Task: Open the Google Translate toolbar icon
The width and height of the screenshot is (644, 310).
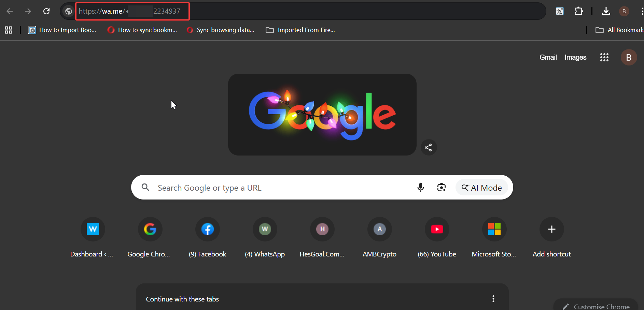Action: click(x=560, y=11)
